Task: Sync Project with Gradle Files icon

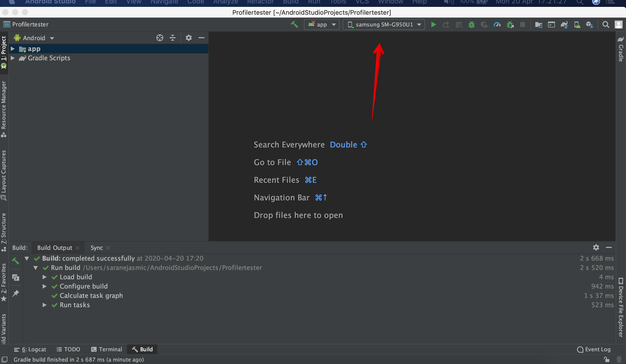Action: click(x=564, y=24)
